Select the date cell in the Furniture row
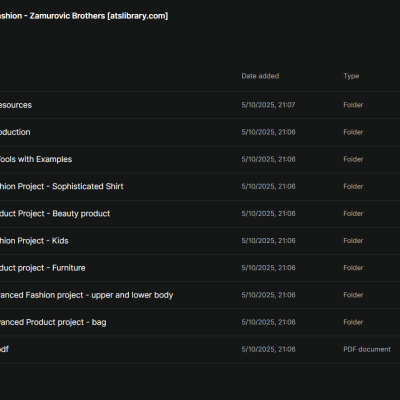This screenshot has height=400, width=400. (268, 268)
